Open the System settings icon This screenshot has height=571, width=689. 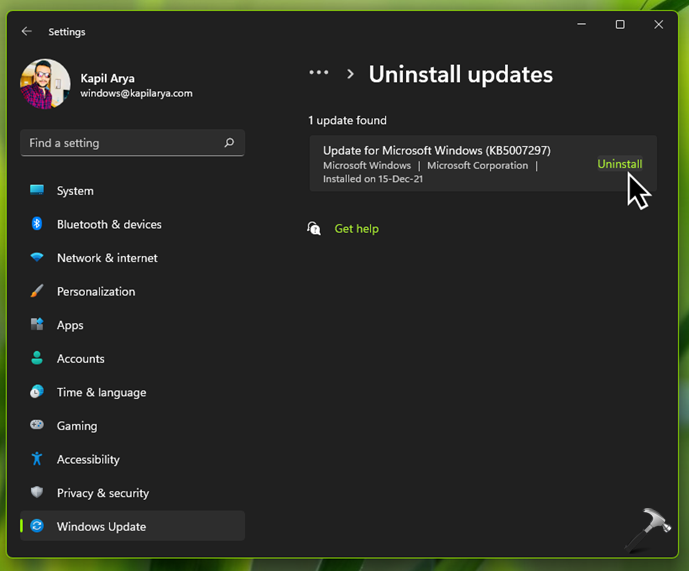click(x=37, y=191)
